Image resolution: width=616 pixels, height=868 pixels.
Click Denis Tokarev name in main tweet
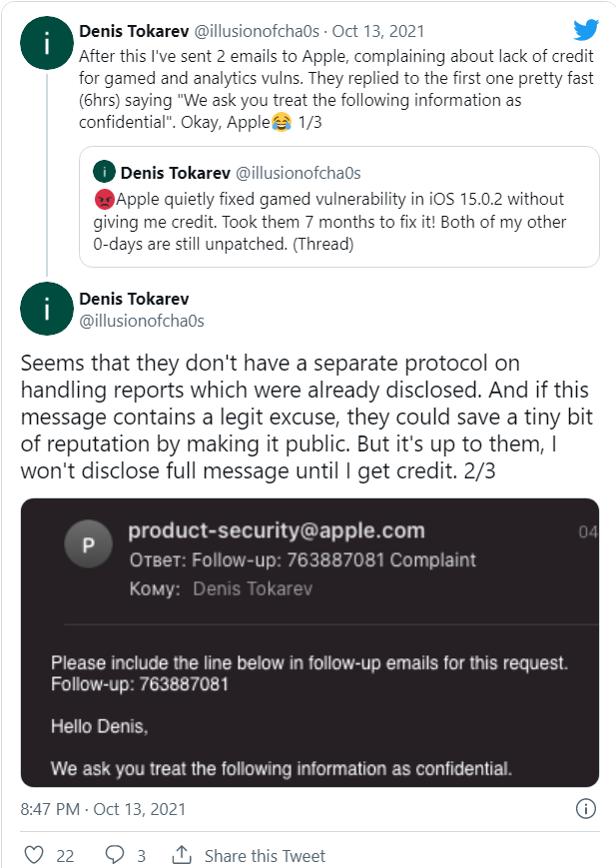coord(134,299)
